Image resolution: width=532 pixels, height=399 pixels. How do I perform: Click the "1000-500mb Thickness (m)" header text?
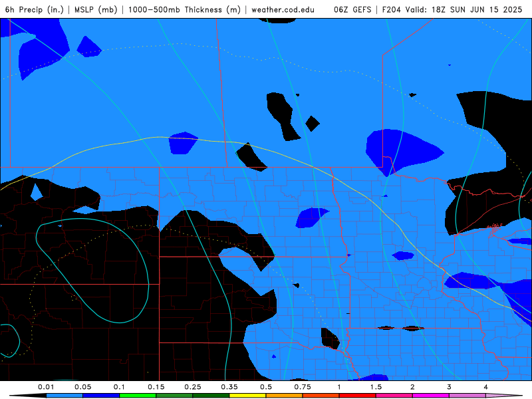(184, 9)
